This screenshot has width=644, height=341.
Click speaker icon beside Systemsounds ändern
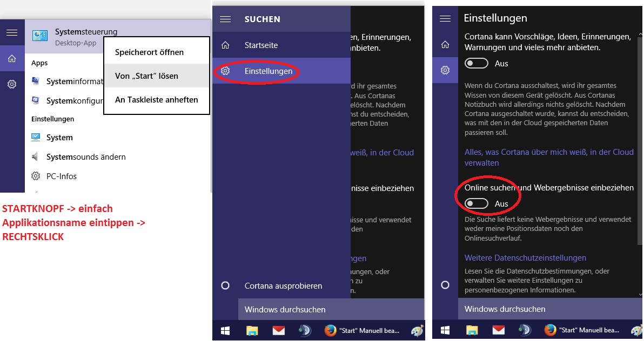pyautogui.click(x=35, y=156)
